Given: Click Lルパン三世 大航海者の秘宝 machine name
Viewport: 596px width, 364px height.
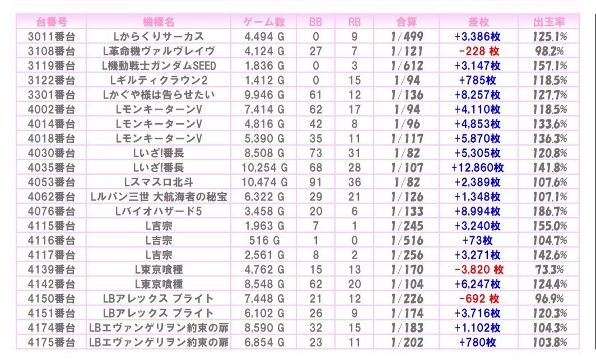Looking at the screenshot, I should (x=159, y=197).
